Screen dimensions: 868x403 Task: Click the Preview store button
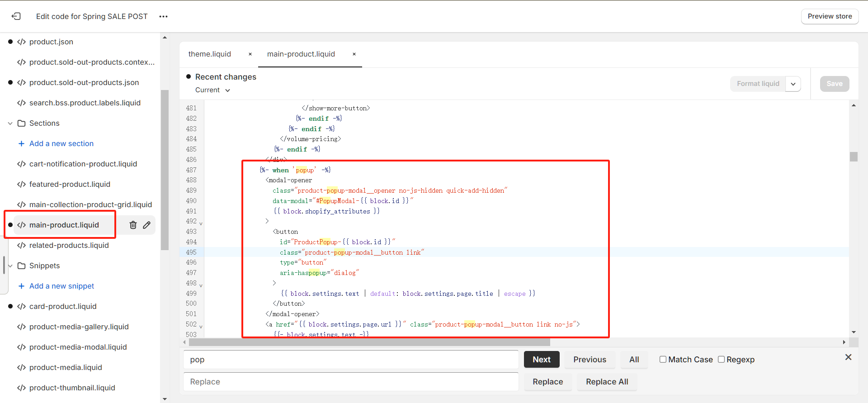pos(830,16)
